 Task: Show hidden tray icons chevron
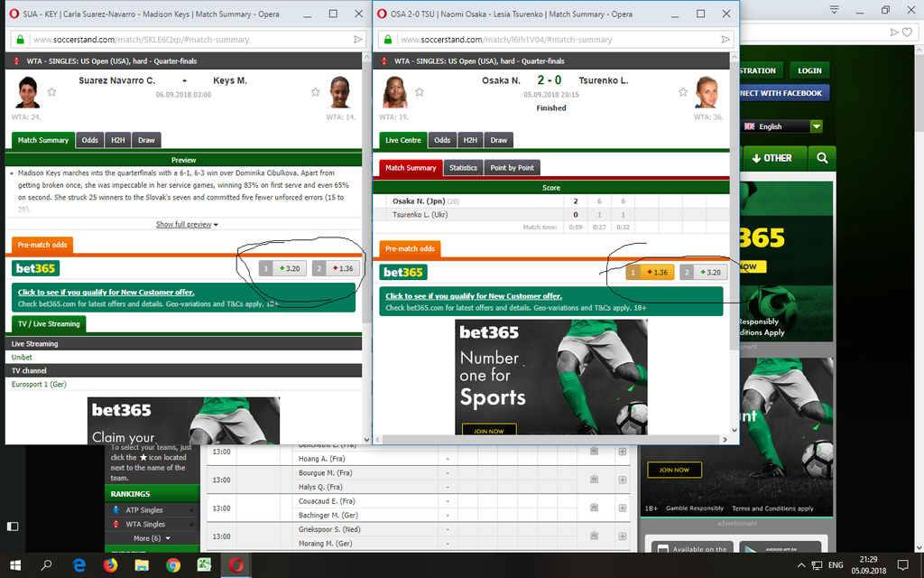(x=801, y=565)
